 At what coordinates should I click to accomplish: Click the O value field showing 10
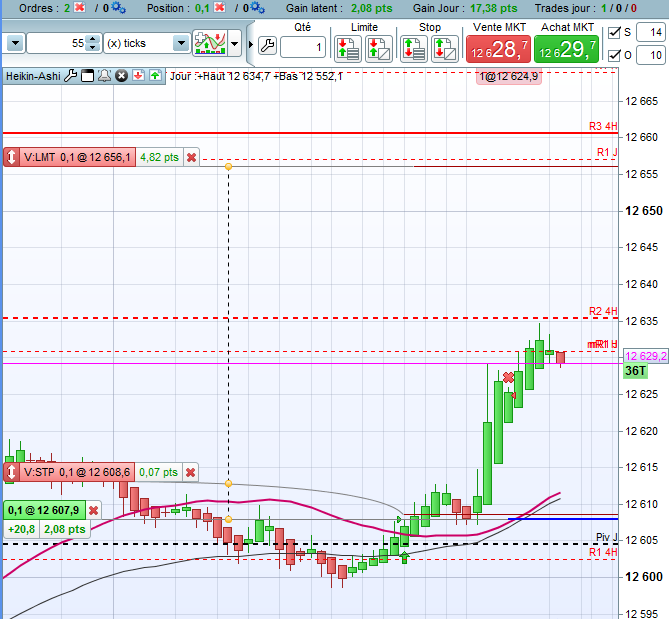[650, 55]
